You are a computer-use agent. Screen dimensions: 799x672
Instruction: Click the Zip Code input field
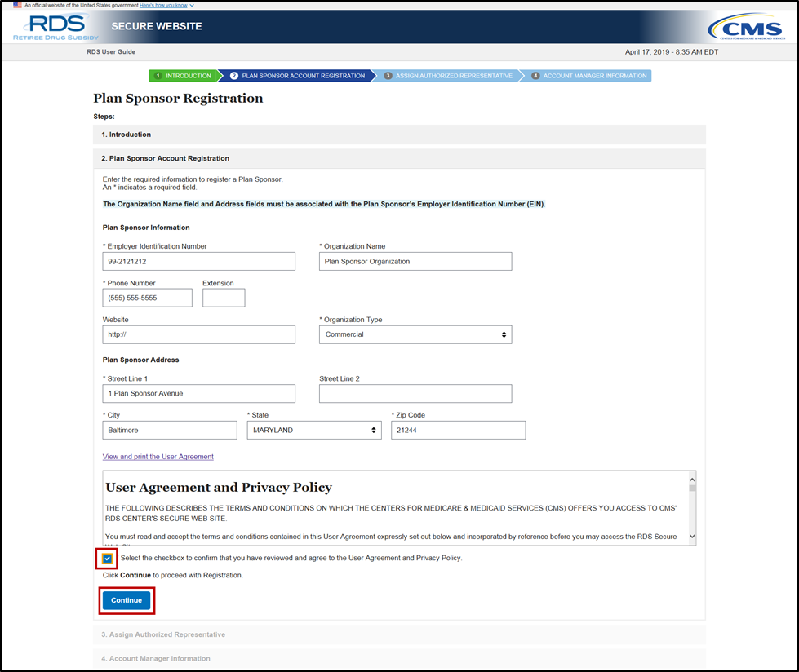[458, 430]
